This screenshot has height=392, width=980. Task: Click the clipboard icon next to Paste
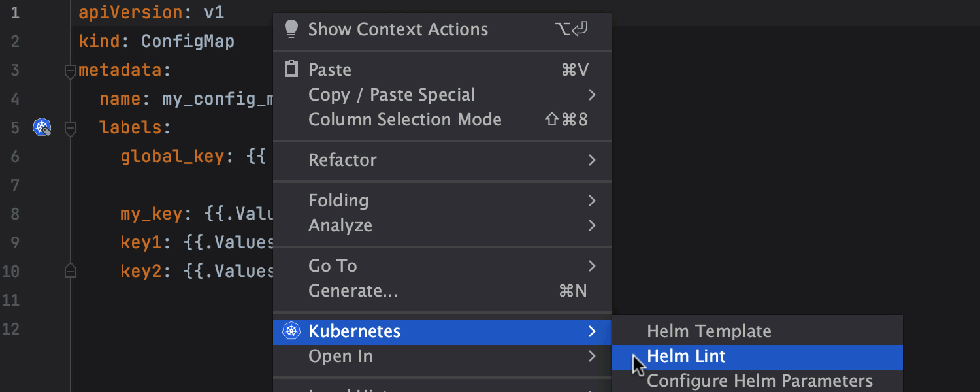coord(291,70)
